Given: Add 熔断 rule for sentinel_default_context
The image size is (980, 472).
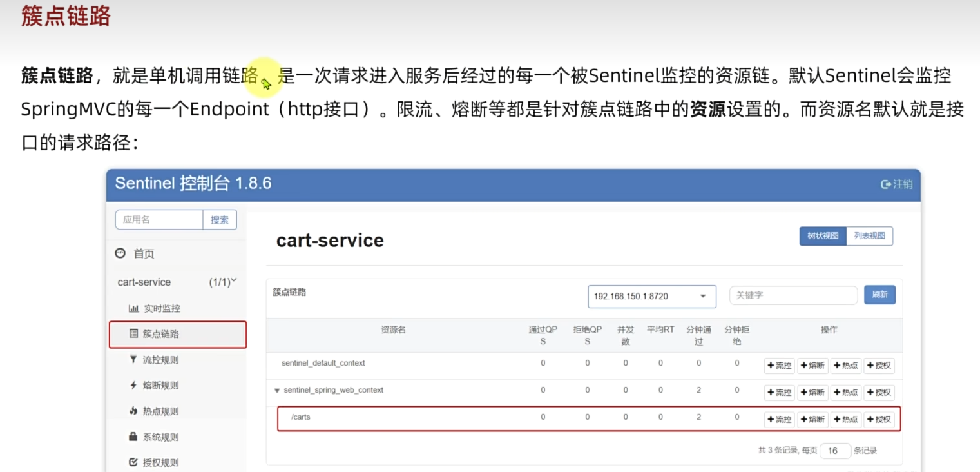Looking at the screenshot, I should pos(812,366).
